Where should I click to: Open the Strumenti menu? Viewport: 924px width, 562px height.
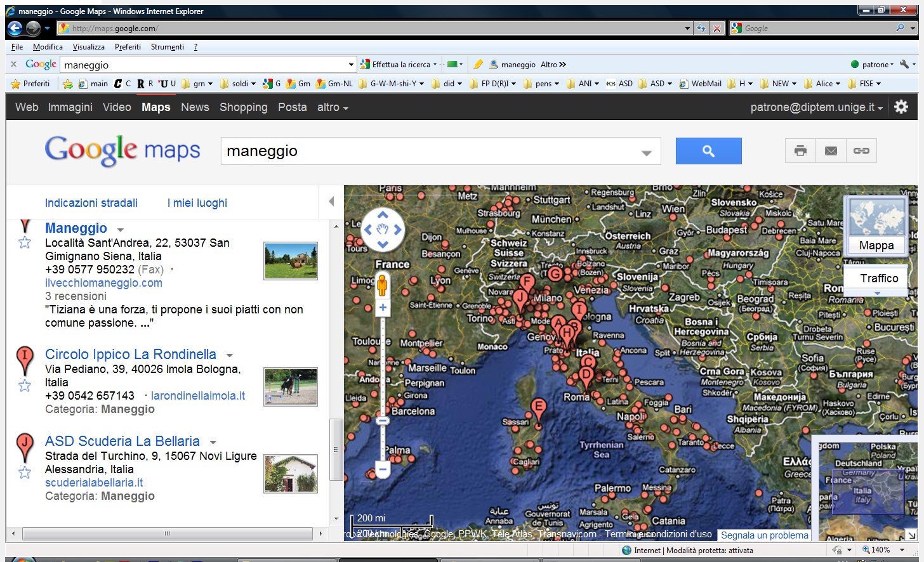168,47
